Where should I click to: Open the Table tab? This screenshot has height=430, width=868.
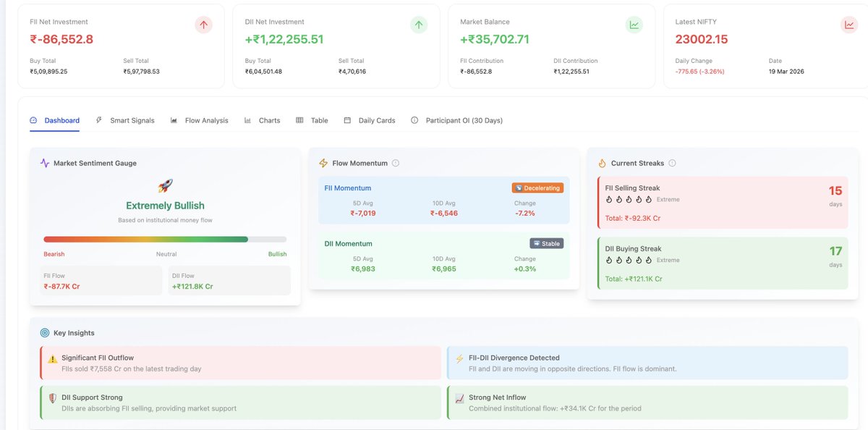click(312, 120)
